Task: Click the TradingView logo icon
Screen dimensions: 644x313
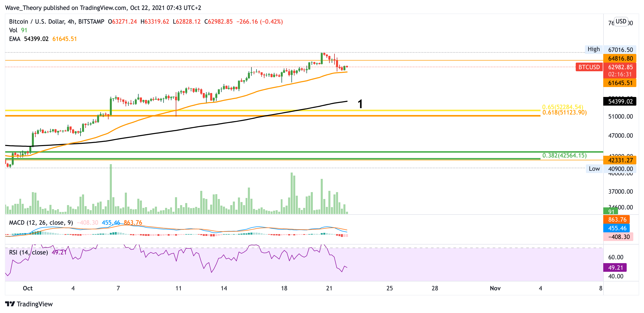Action: point(10,304)
